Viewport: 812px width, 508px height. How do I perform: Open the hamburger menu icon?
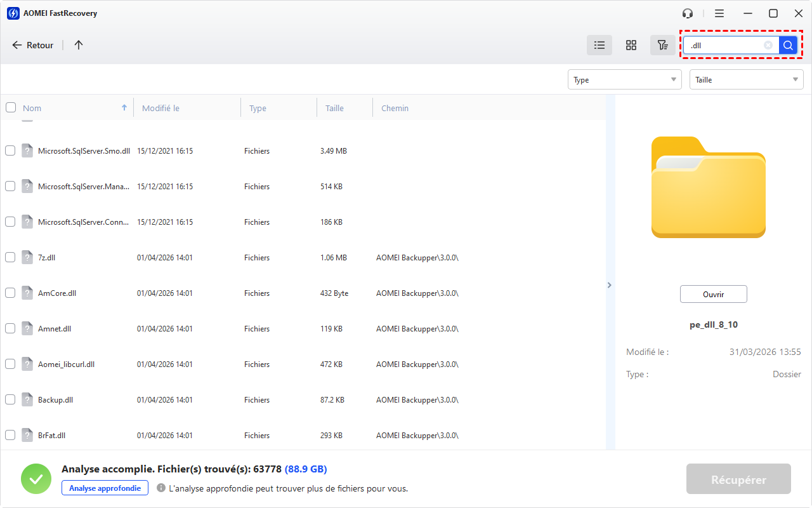[719, 13]
